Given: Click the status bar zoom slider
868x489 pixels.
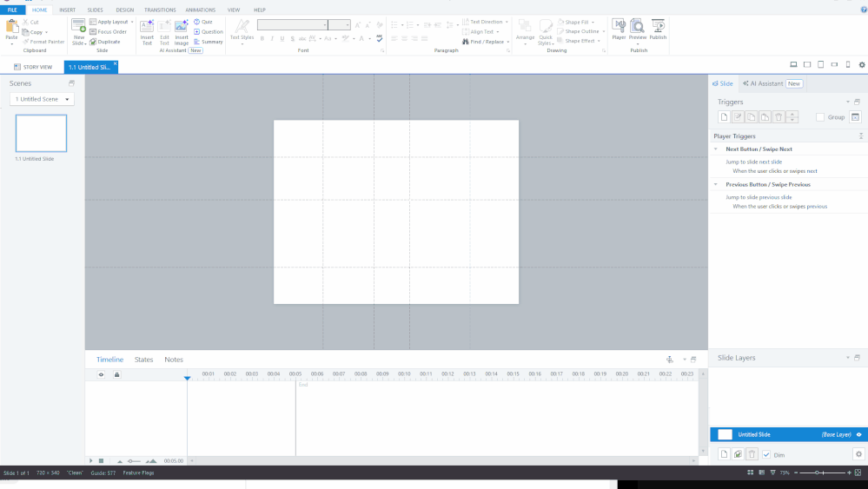Looking at the screenshot, I should 822,472.
